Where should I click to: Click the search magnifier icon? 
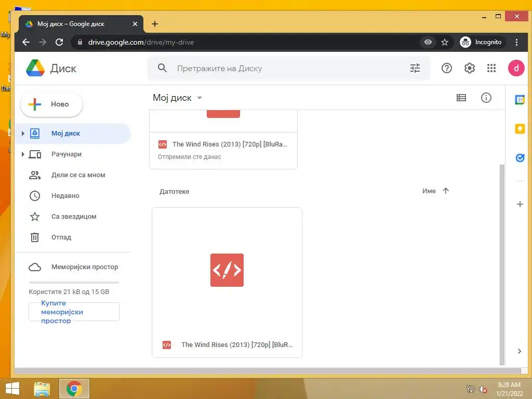point(162,68)
